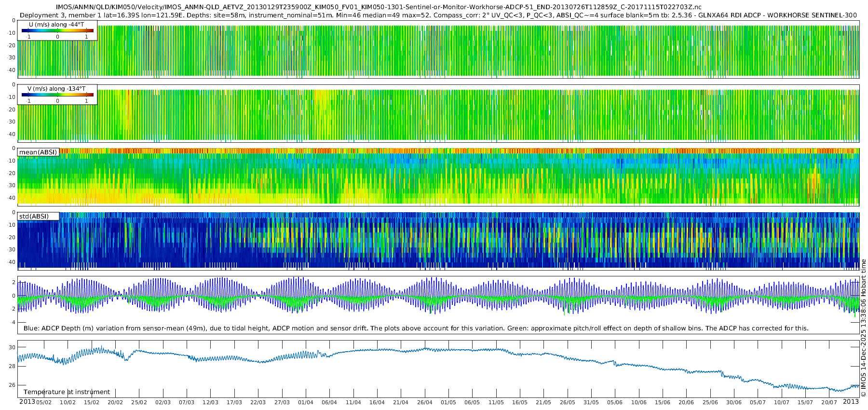868x410 pixels.
Task: Click the NetCDF file path title text
Action: 379,7
